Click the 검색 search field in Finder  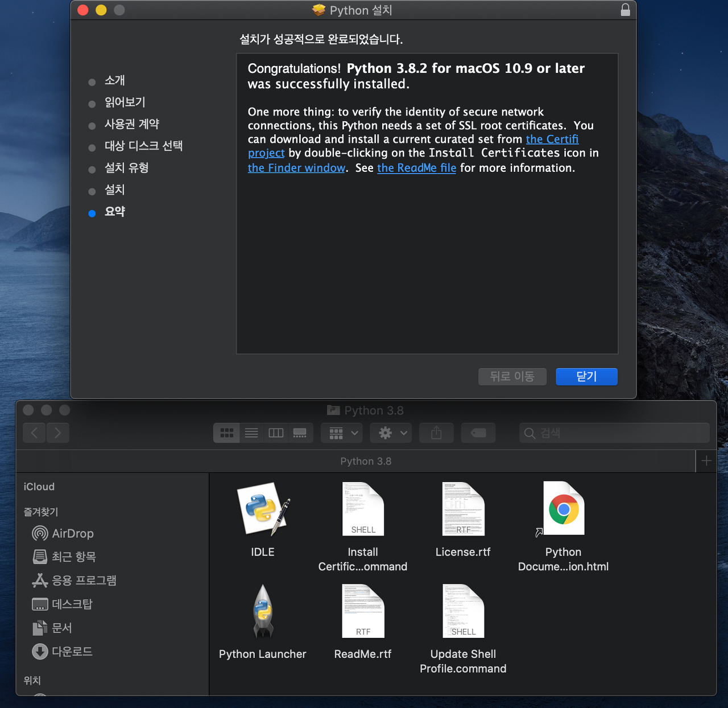pyautogui.click(x=614, y=433)
